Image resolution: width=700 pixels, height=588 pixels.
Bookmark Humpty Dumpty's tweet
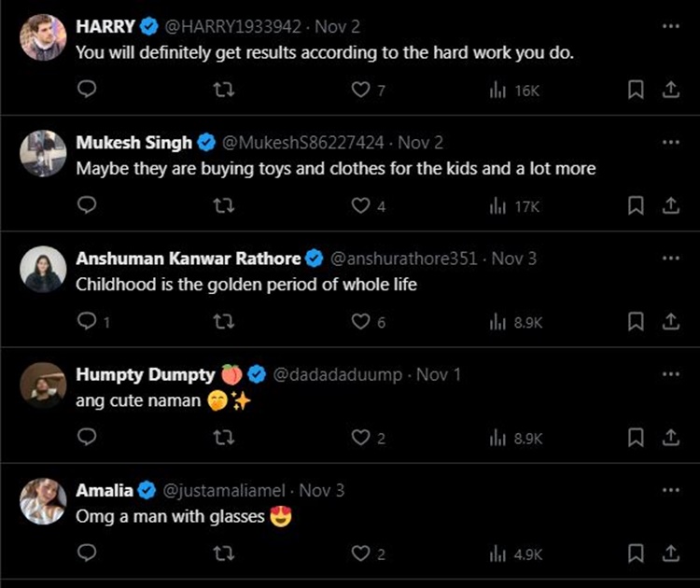(636, 437)
